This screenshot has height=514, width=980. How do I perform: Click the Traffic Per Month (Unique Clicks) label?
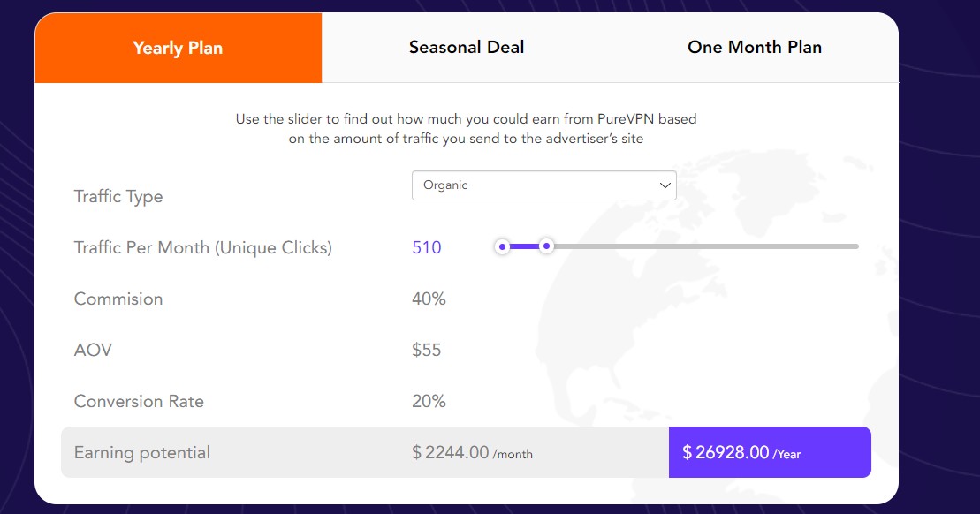point(203,248)
